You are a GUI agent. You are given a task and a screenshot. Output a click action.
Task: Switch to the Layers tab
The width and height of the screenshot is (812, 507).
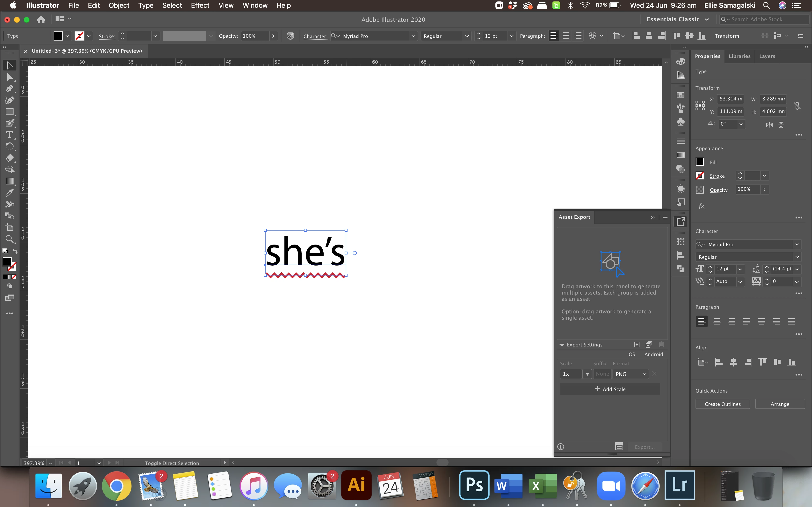tap(767, 56)
